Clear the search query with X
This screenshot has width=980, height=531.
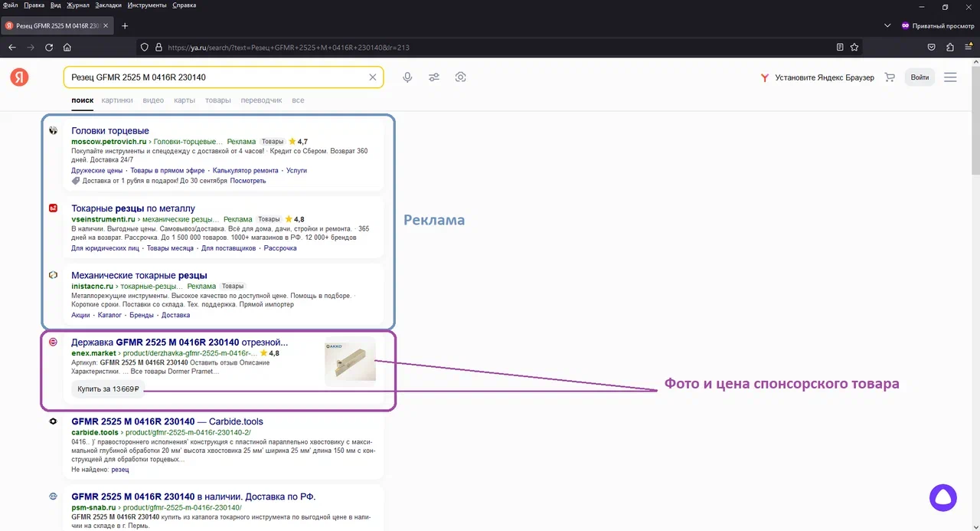373,77
